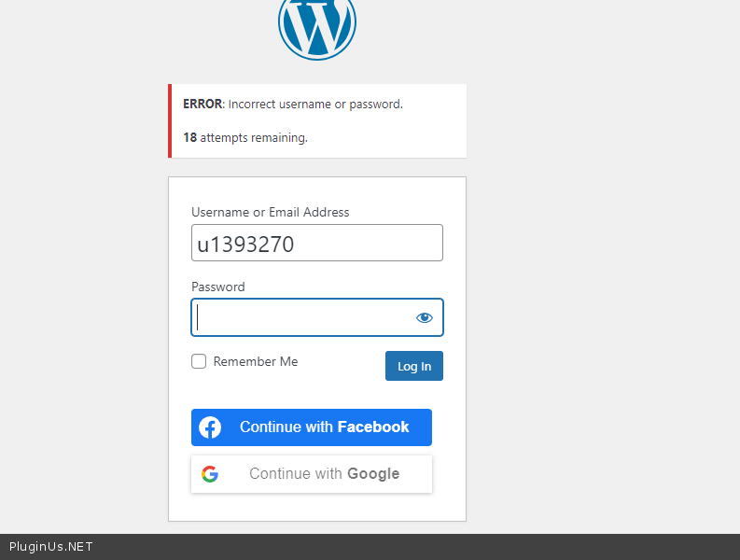Click the bold Facebook word
This screenshot has width=740, height=560.
(373, 427)
